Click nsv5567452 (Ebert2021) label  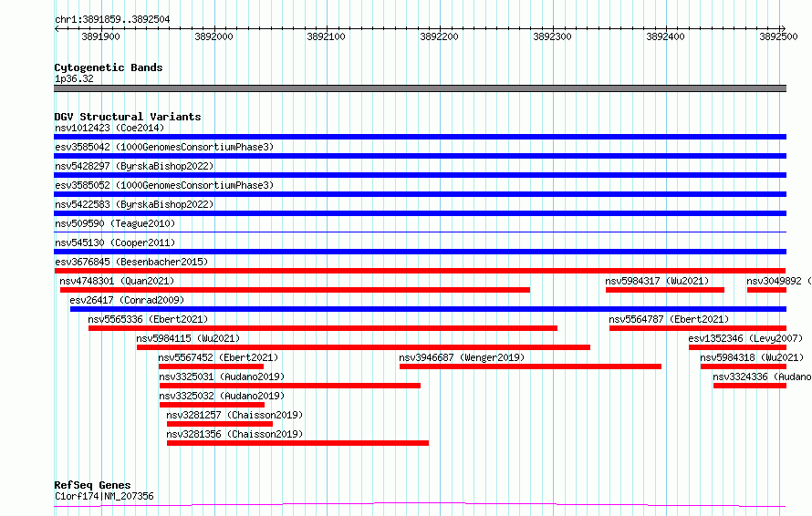tap(218, 357)
